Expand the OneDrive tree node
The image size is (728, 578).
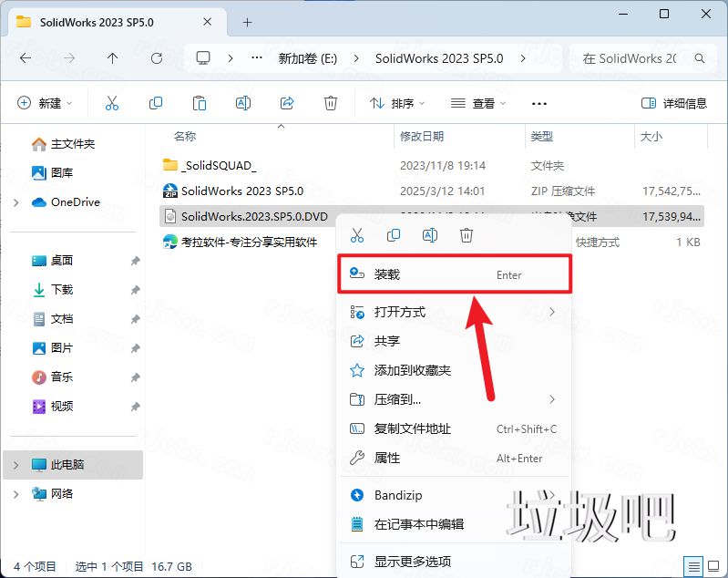point(16,202)
